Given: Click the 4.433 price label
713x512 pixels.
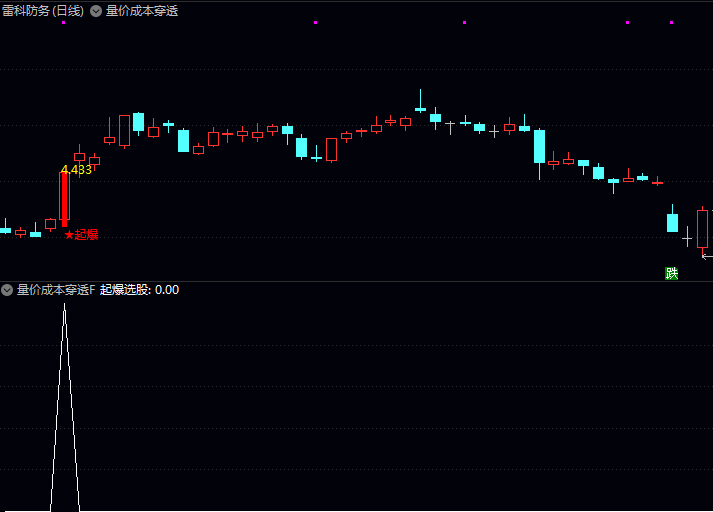Looking at the screenshot, I should (x=76, y=170).
